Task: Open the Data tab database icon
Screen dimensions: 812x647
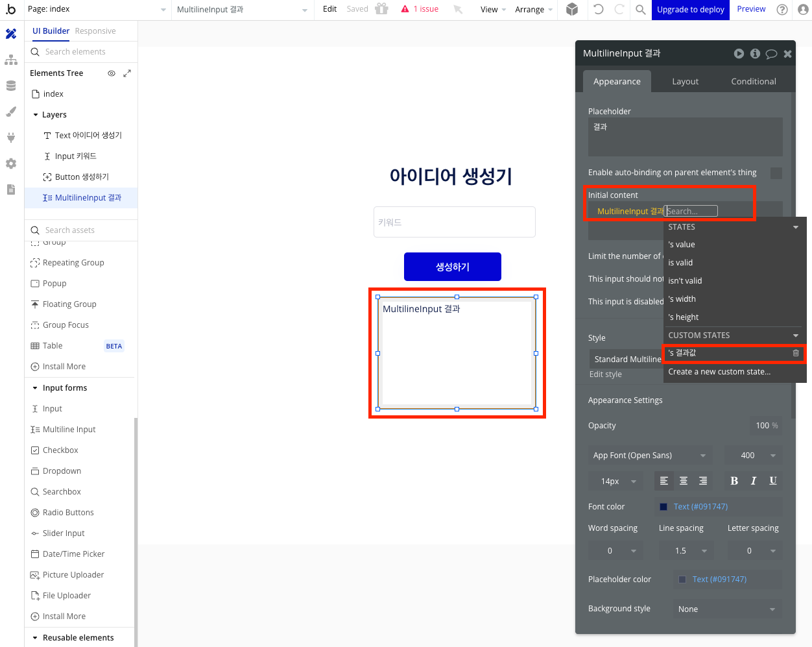Action: [11, 86]
